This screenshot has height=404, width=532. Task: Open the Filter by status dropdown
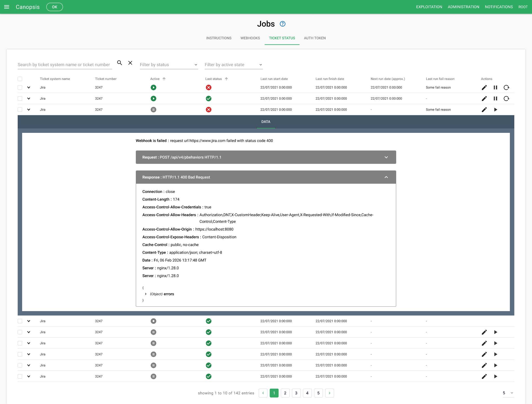pos(169,65)
